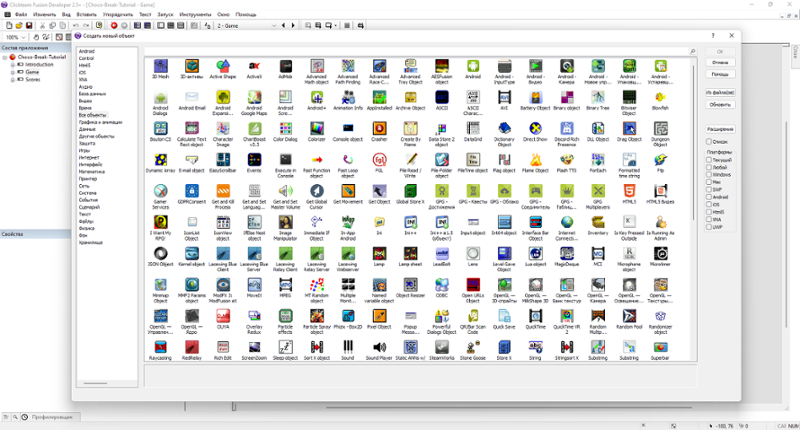Viewport: 800px width, 430px height.
Task: Choose the ASCII object icon
Action: (442, 97)
